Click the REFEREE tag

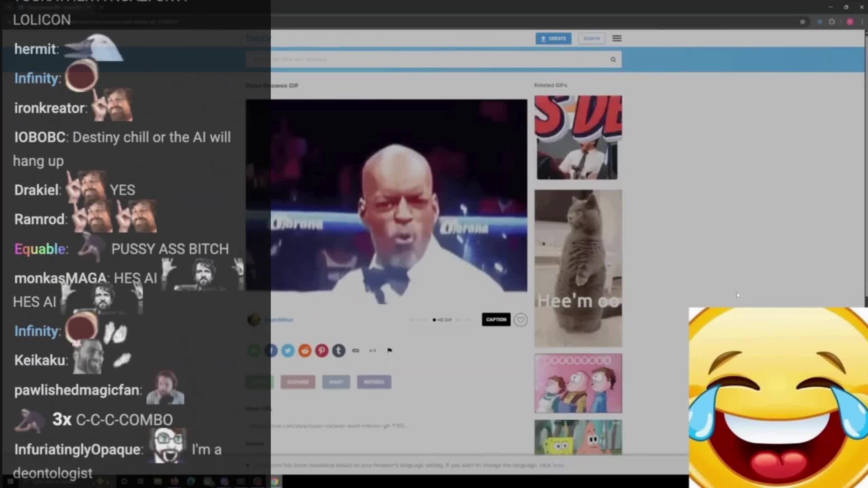pos(374,382)
